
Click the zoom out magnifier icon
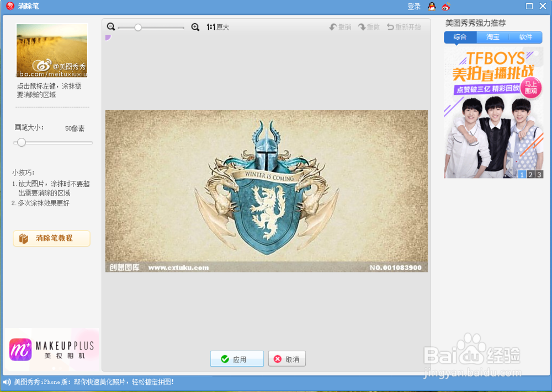111,26
